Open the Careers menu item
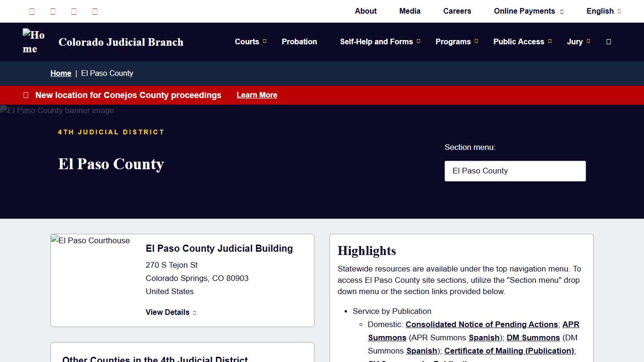This screenshot has height=362, width=644. 457,11
